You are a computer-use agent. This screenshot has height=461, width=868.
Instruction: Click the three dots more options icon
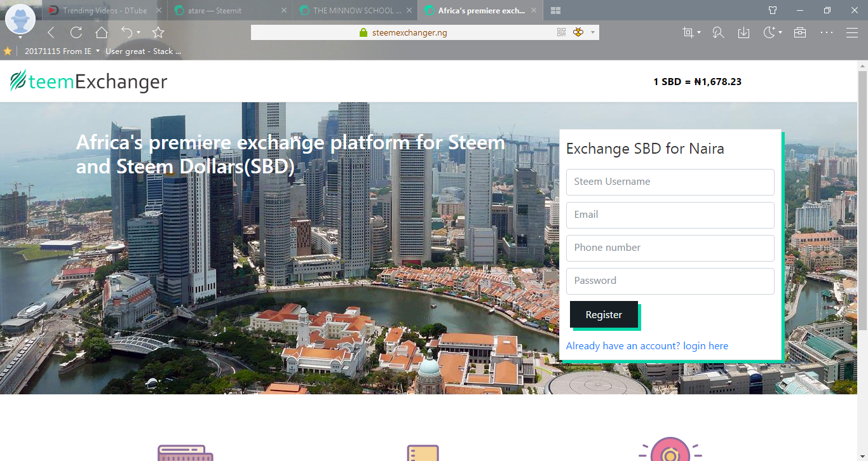coord(827,32)
